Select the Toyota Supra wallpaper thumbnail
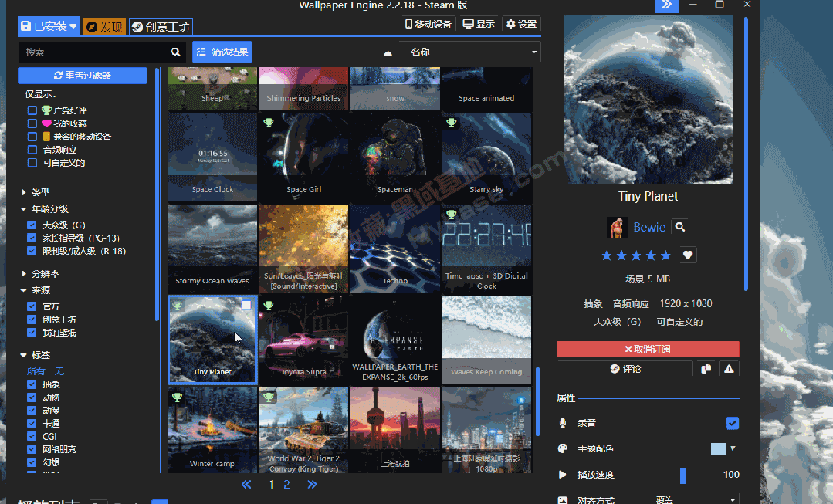This screenshot has height=504, width=833. click(x=303, y=340)
